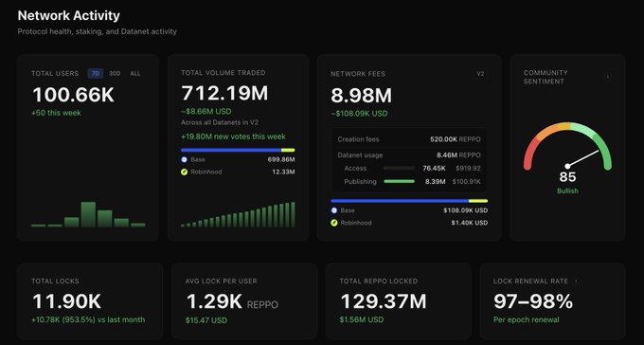644x345 pixels.
Task: Click the Base volume value 699.86M
Action: [281, 159]
